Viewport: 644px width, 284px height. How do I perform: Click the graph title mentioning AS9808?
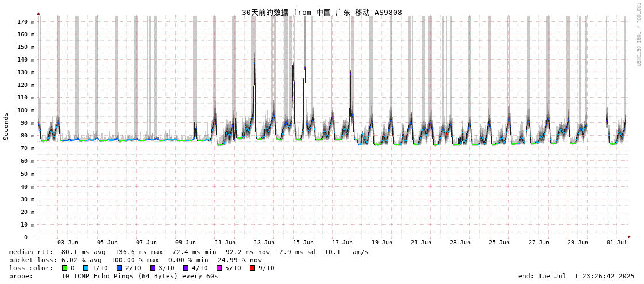pos(322,12)
